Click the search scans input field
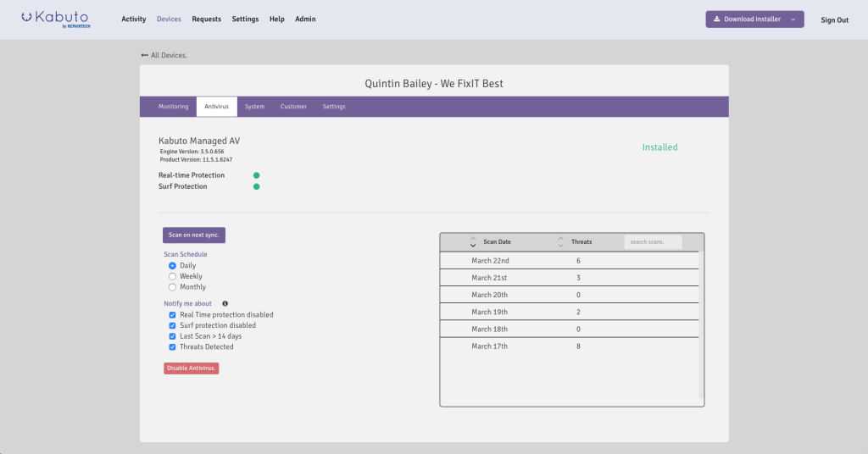The width and height of the screenshot is (868, 454). 653,242
